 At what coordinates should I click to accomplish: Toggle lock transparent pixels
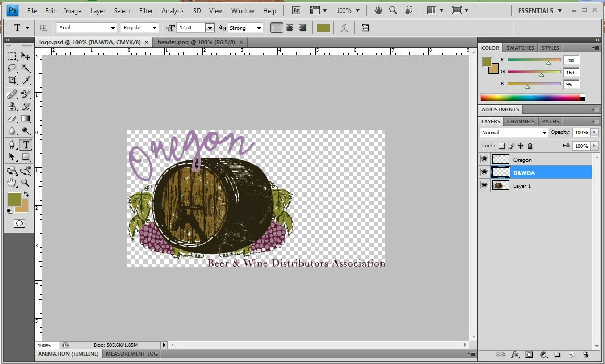click(501, 146)
